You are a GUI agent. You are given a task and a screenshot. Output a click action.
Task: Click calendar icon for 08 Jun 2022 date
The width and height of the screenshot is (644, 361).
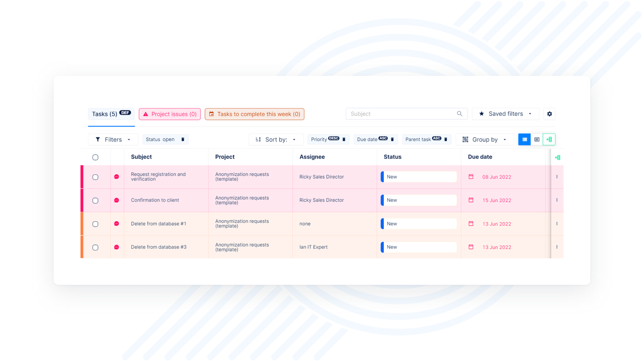471,177
